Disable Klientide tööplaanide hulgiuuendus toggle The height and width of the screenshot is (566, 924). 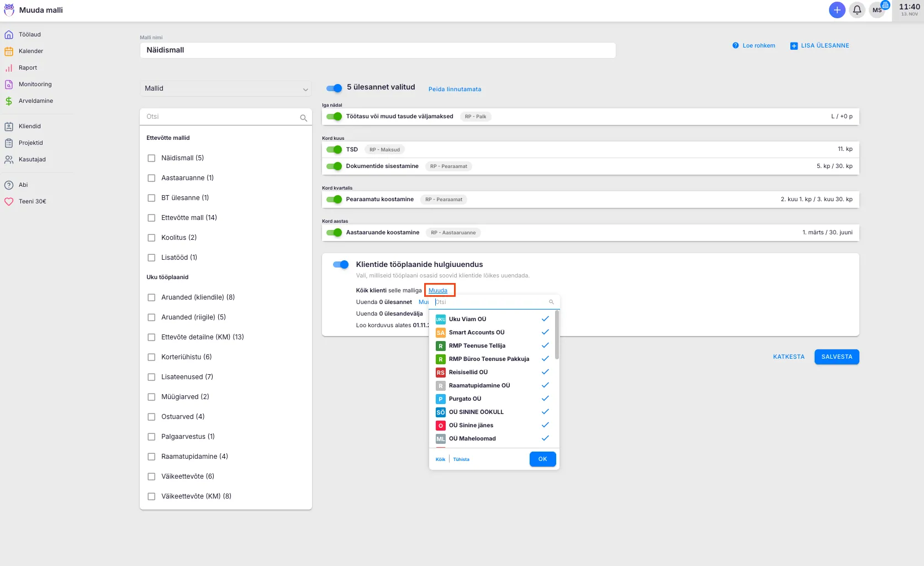coord(341,264)
